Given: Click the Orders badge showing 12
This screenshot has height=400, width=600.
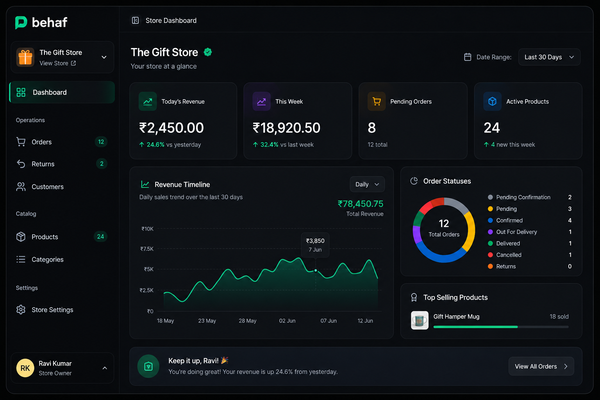Looking at the screenshot, I should 101,142.
